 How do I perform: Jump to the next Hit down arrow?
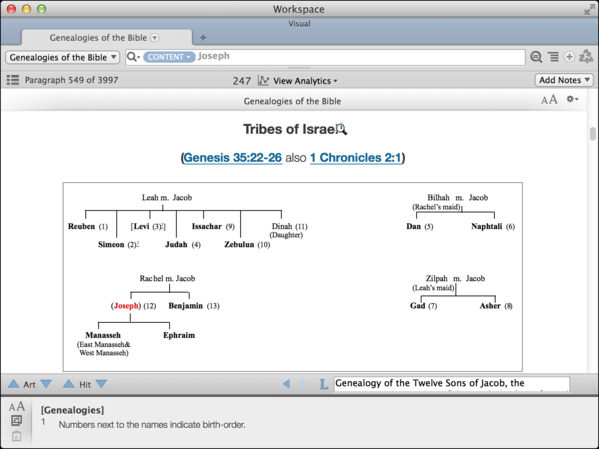(x=101, y=384)
